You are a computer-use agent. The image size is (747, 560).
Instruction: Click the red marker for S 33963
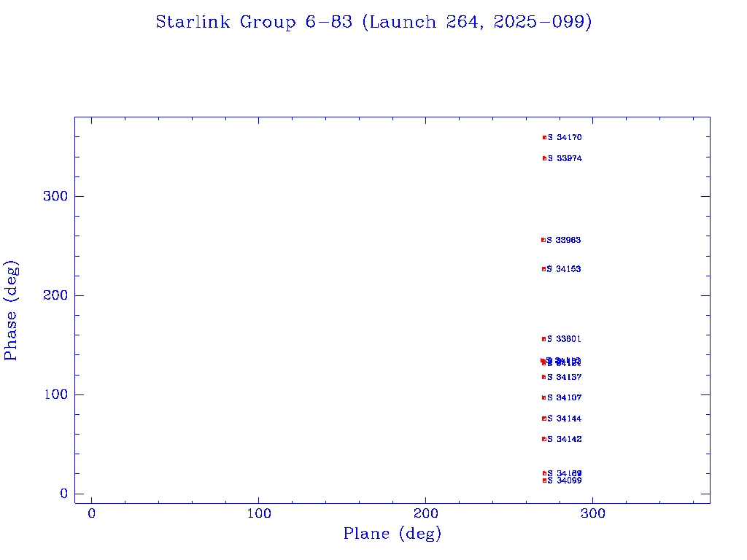(x=543, y=240)
